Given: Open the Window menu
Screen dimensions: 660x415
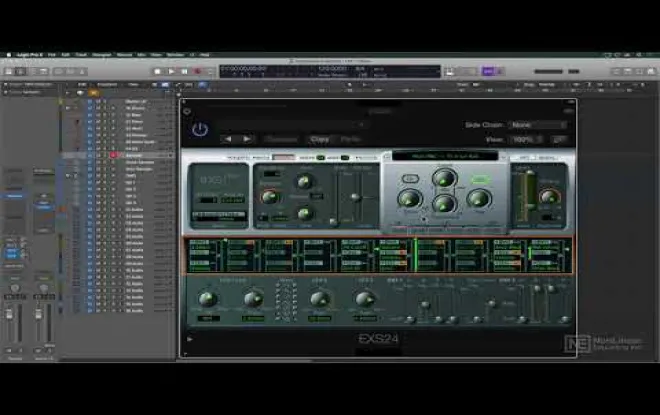Looking at the screenshot, I should 175,55.
